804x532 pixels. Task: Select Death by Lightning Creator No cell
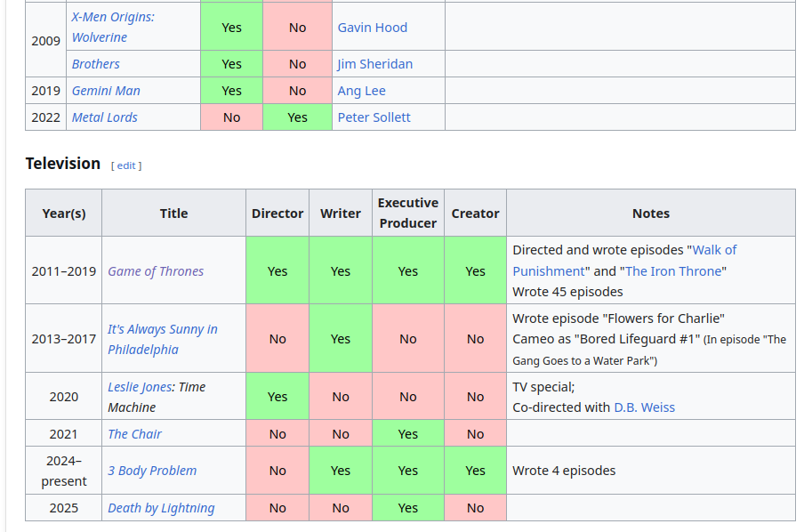[x=475, y=508]
